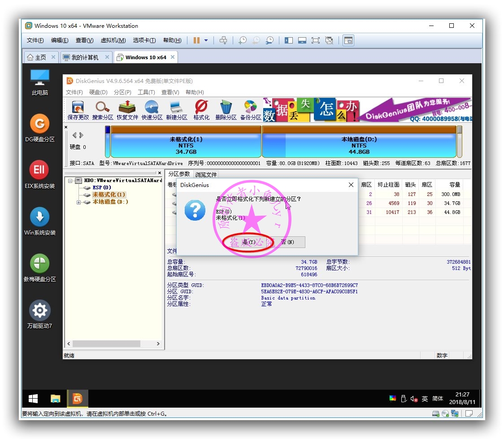Viewport: 504px width, 439px height.
Task: Click the VMware pause virtual machine icon
Action: (x=196, y=40)
